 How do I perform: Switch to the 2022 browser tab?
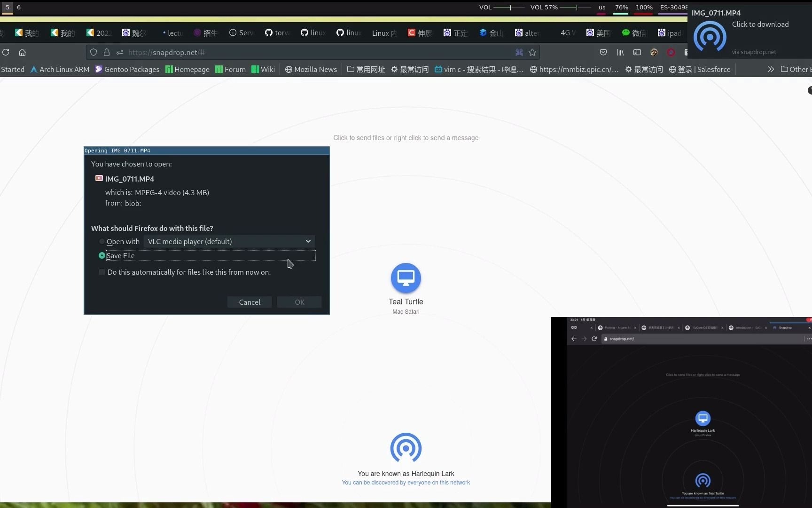[99, 33]
